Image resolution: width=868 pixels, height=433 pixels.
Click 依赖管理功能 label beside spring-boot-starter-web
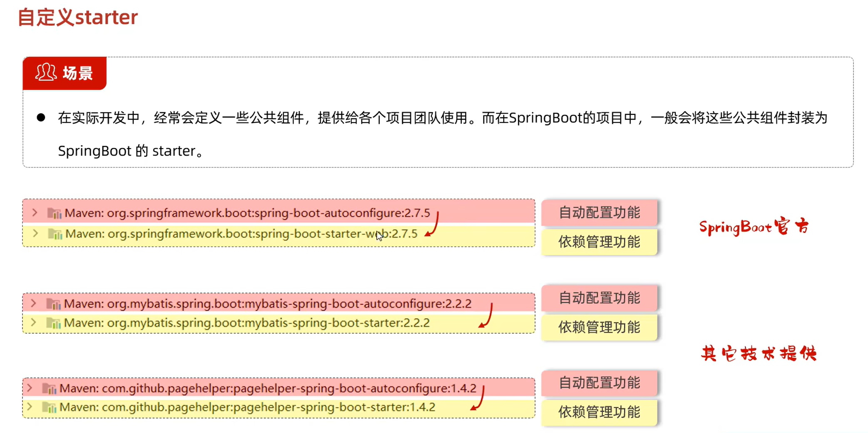[x=599, y=242]
